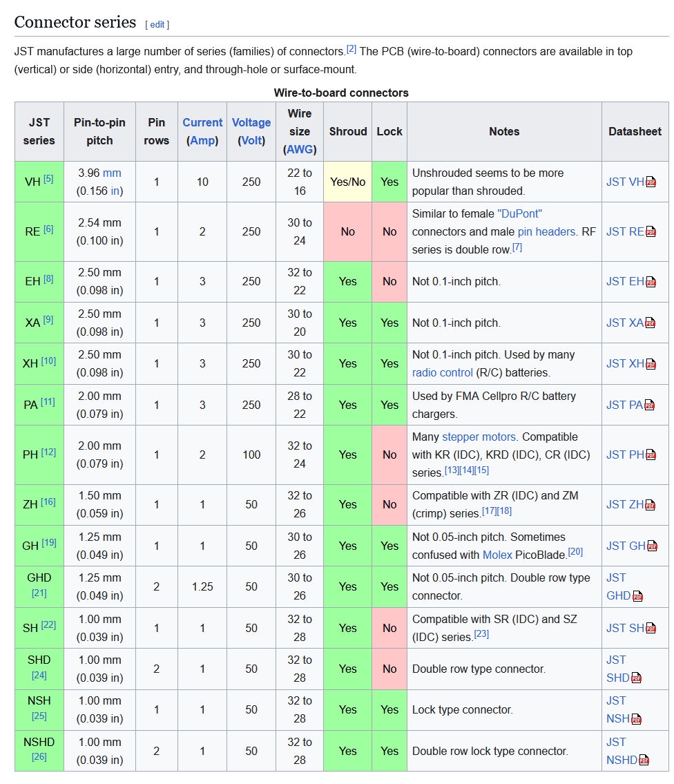The height and width of the screenshot is (784, 674).
Task: Click the PDF icon beside JST XA
Action: tap(650, 323)
